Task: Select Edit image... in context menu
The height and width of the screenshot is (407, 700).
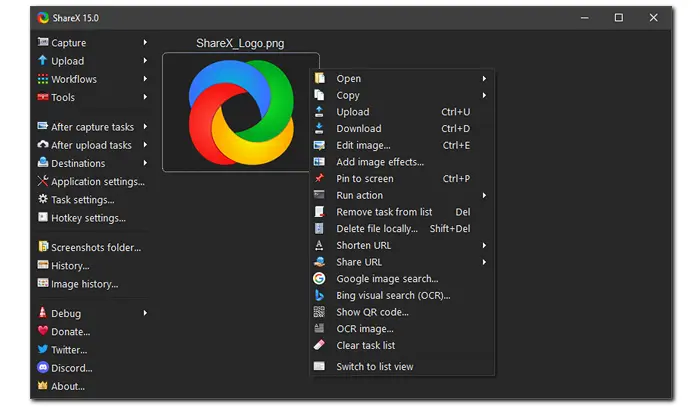Action: pyautogui.click(x=402, y=145)
